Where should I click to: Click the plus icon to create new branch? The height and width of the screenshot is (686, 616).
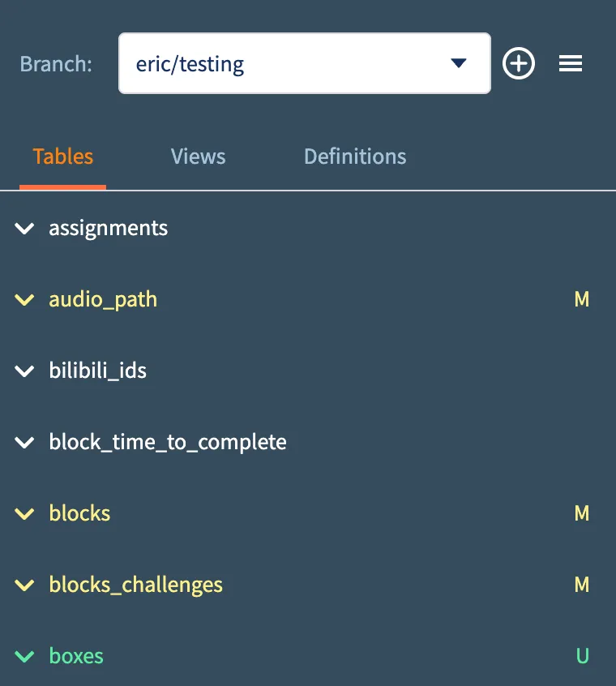point(519,63)
